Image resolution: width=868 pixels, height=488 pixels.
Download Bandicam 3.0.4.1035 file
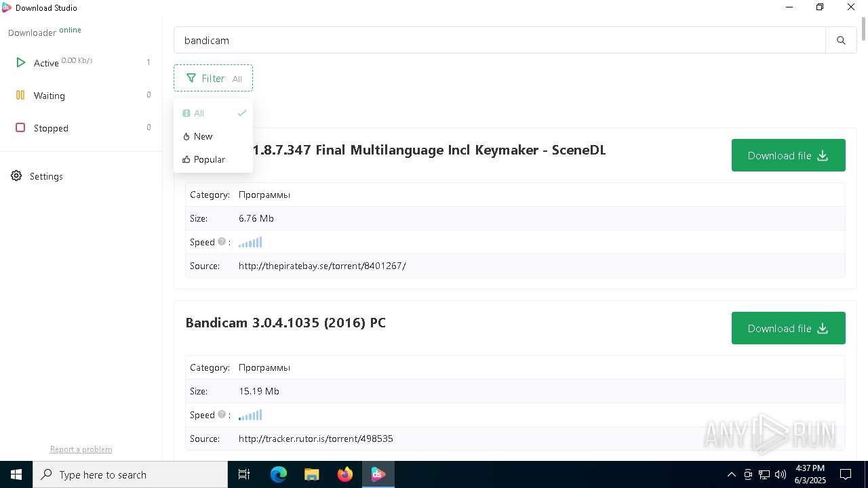pyautogui.click(x=788, y=328)
